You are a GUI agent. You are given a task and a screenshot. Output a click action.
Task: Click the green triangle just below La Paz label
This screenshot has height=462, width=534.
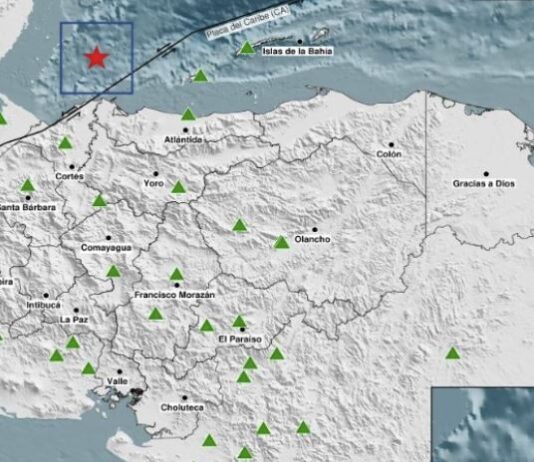(x=73, y=342)
